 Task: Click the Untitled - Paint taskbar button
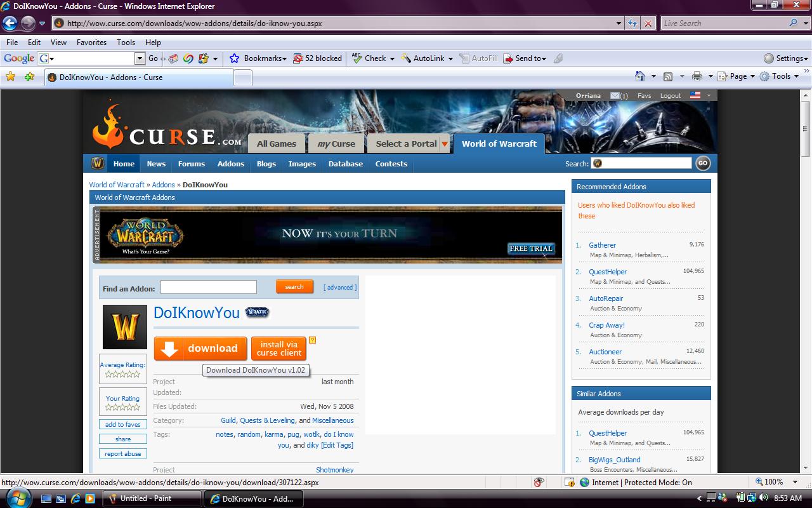152,498
